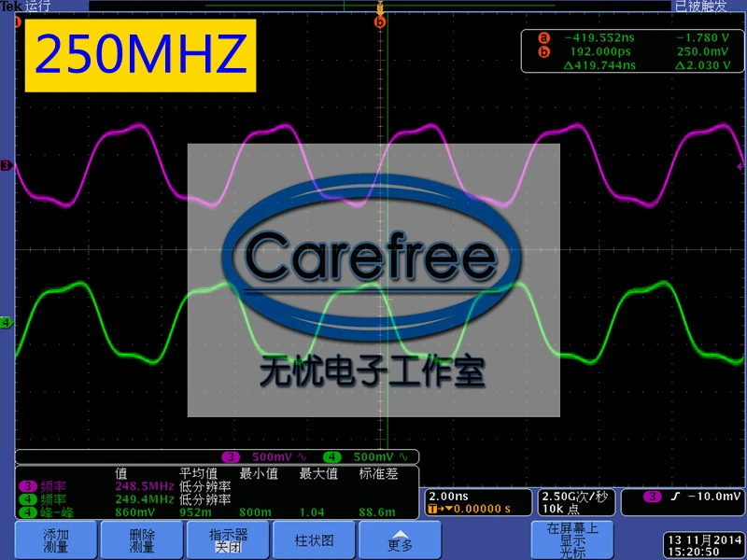
Task: Select channel 3 ground level indicator
Action: pos(7,166)
